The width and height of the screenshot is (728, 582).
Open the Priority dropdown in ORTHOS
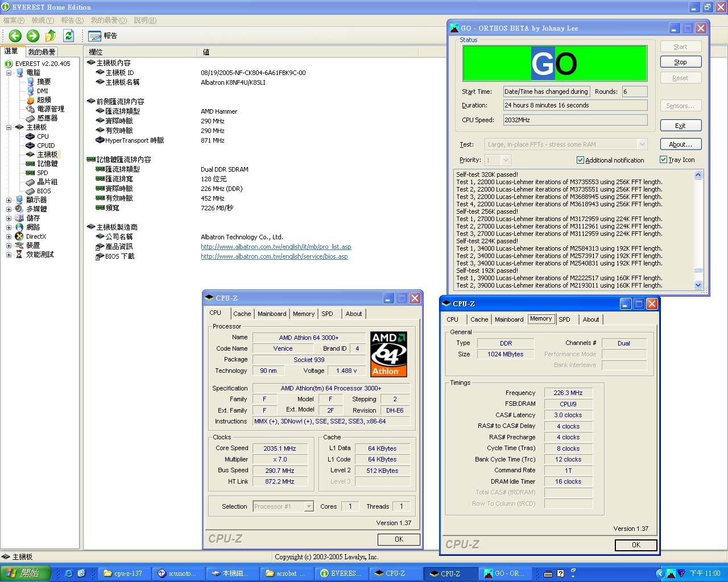pos(506,160)
